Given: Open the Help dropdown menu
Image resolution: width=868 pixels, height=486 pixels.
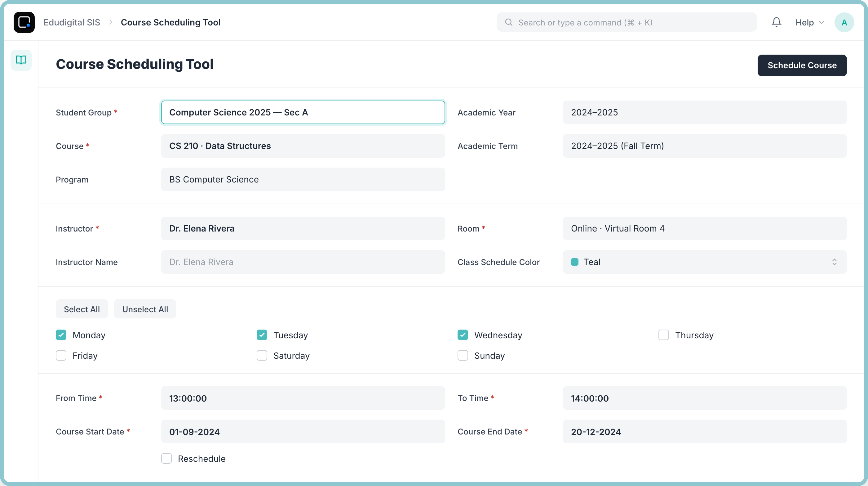Looking at the screenshot, I should click(x=809, y=22).
